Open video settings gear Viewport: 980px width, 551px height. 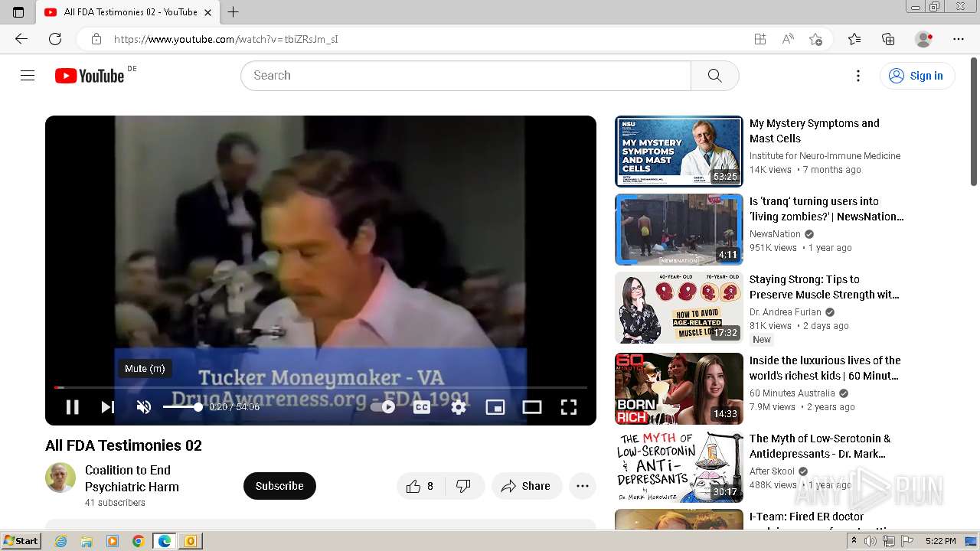point(459,407)
